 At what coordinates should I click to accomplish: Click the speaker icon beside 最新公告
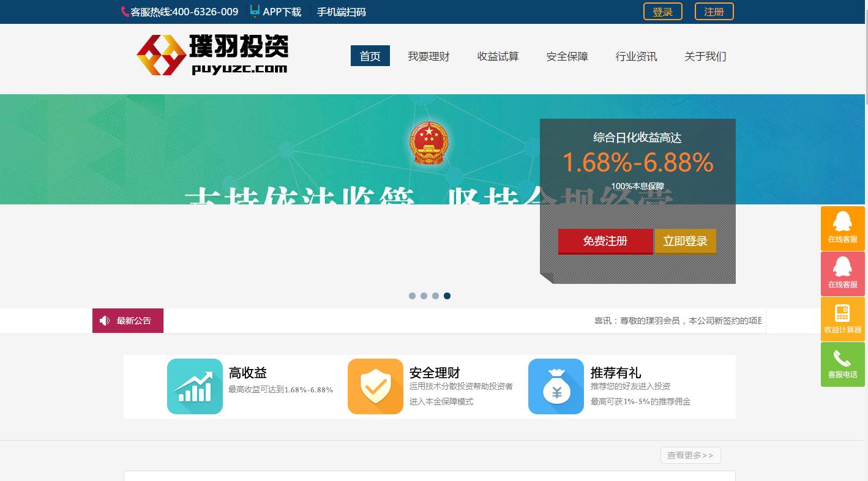tap(105, 320)
